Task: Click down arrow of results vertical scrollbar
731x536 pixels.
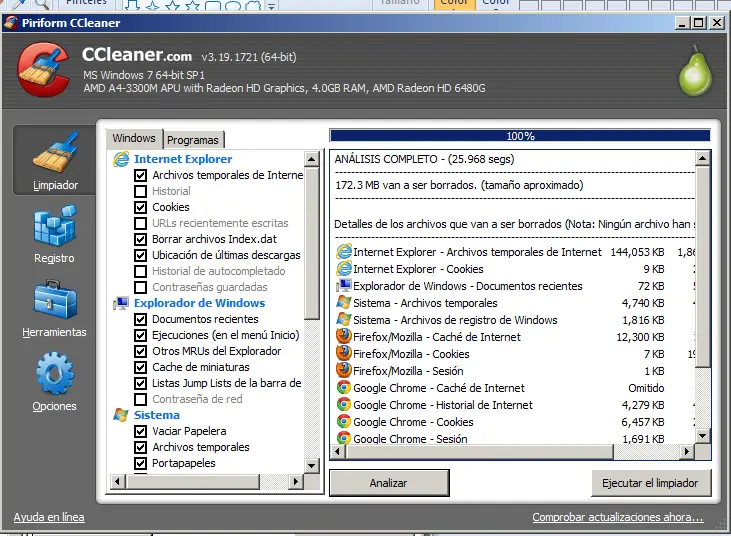Action: (x=703, y=436)
